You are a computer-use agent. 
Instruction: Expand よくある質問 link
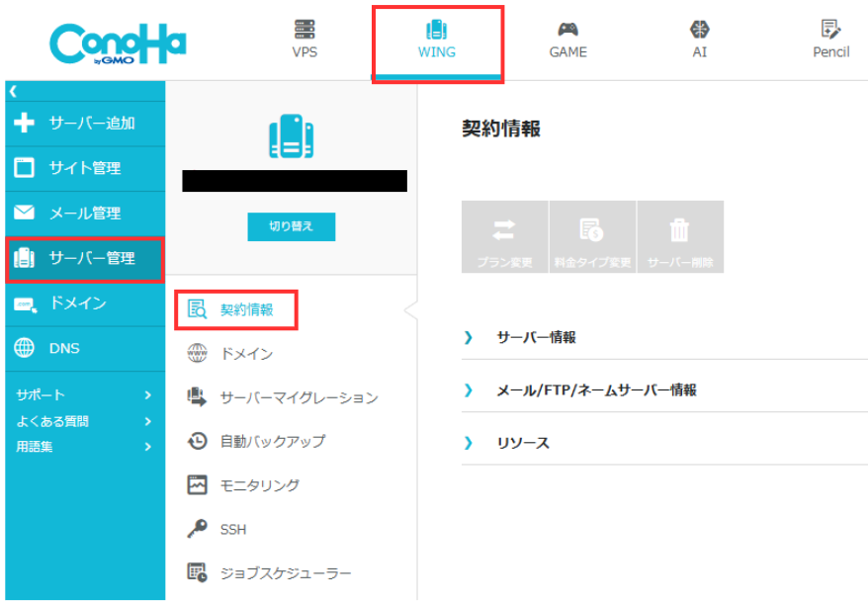tap(84, 421)
